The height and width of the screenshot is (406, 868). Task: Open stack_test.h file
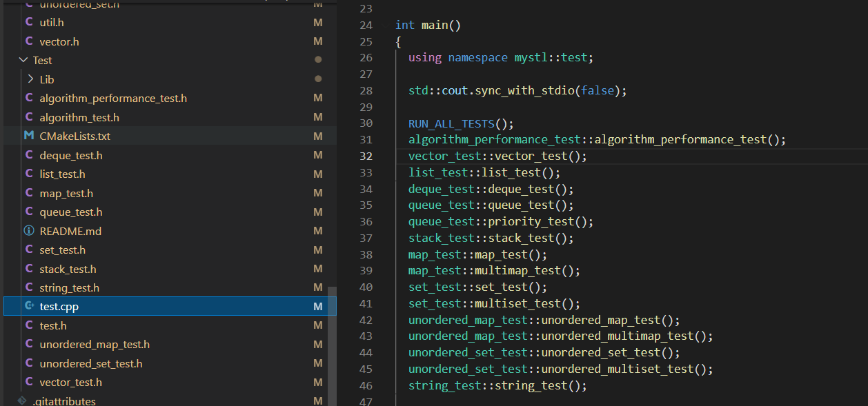click(x=68, y=269)
